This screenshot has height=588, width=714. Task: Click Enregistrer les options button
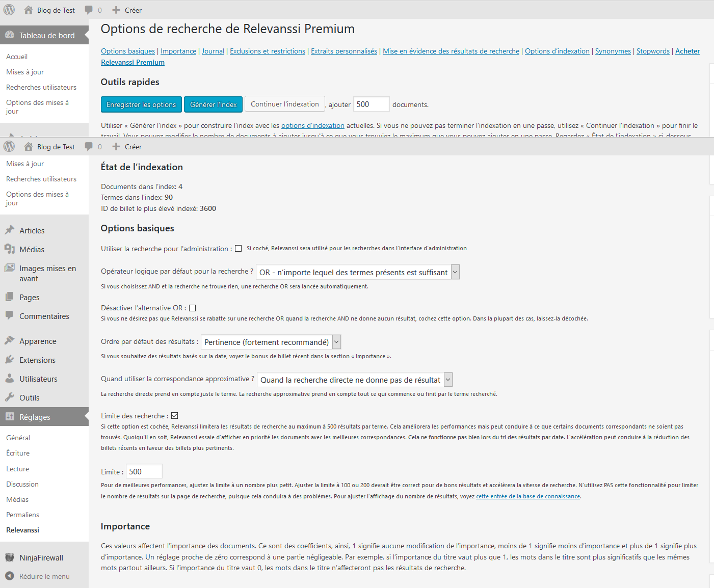(x=141, y=104)
